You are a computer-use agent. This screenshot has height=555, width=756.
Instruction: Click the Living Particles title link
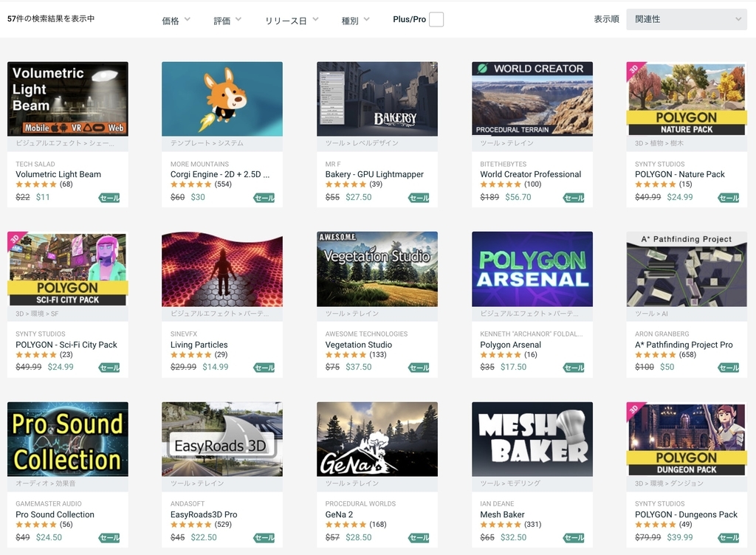tap(199, 345)
